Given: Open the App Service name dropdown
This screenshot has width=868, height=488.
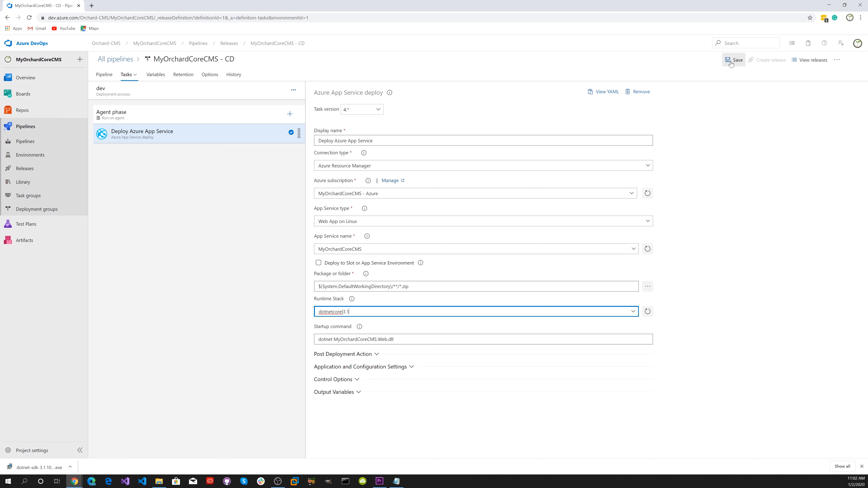Looking at the screenshot, I should (476, 249).
